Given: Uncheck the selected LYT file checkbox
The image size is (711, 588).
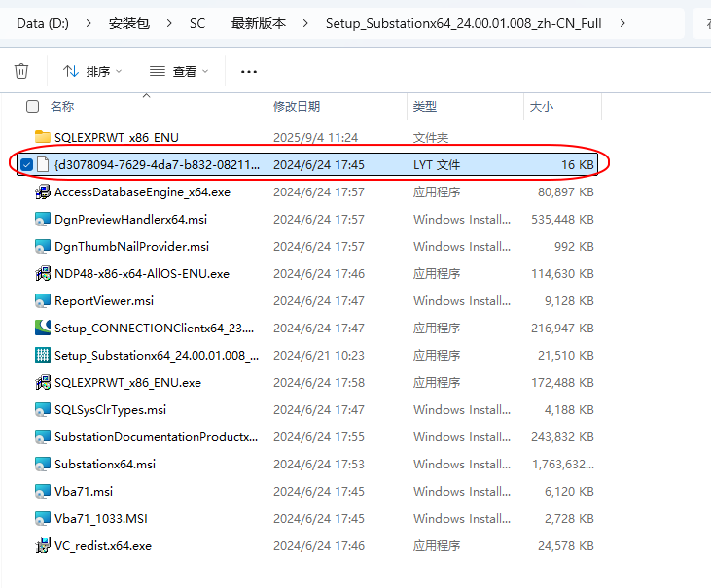Looking at the screenshot, I should coord(27,165).
